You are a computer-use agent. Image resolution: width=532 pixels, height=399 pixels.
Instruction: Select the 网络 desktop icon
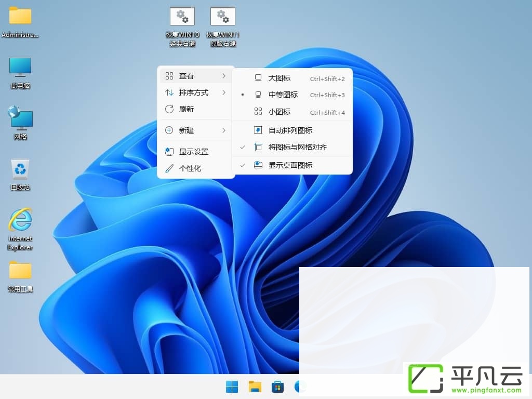(x=20, y=123)
